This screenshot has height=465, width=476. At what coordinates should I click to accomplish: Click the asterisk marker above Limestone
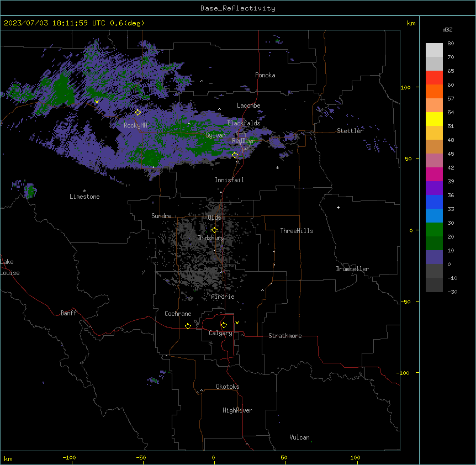click(x=84, y=191)
